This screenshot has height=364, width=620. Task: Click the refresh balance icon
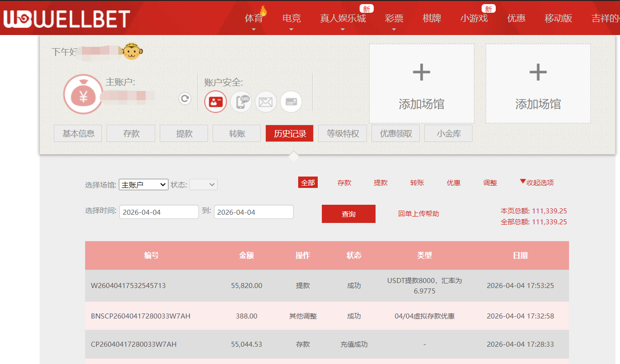(184, 99)
